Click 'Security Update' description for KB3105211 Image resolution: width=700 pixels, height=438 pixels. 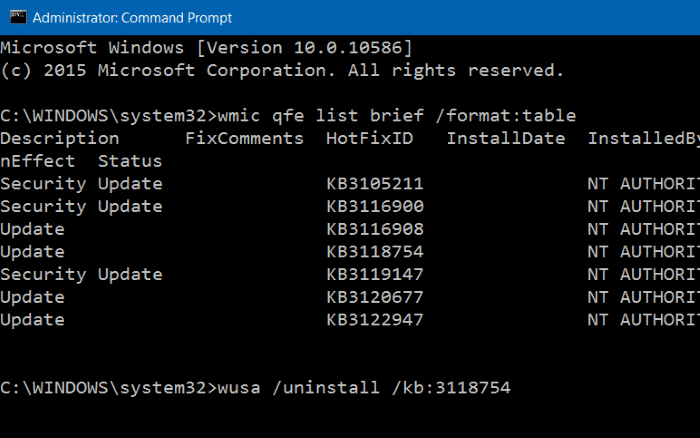click(x=81, y=184)
